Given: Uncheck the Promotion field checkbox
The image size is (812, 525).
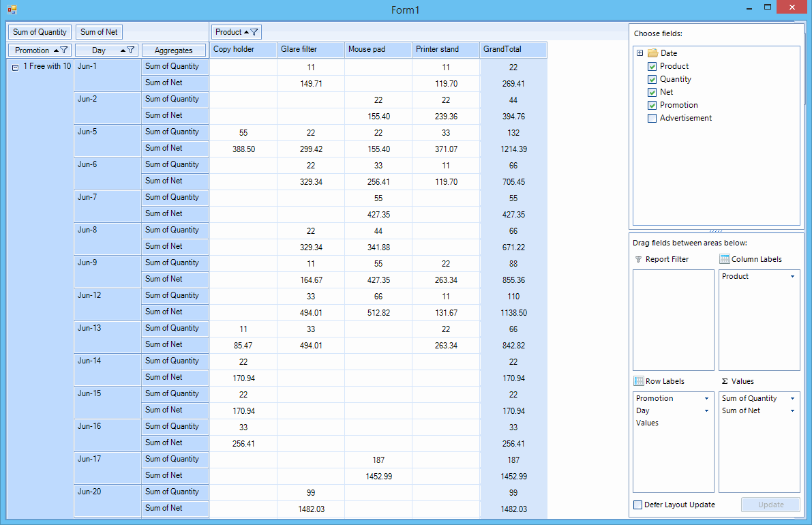Looking at the screenshot, I should pos(652,105).
